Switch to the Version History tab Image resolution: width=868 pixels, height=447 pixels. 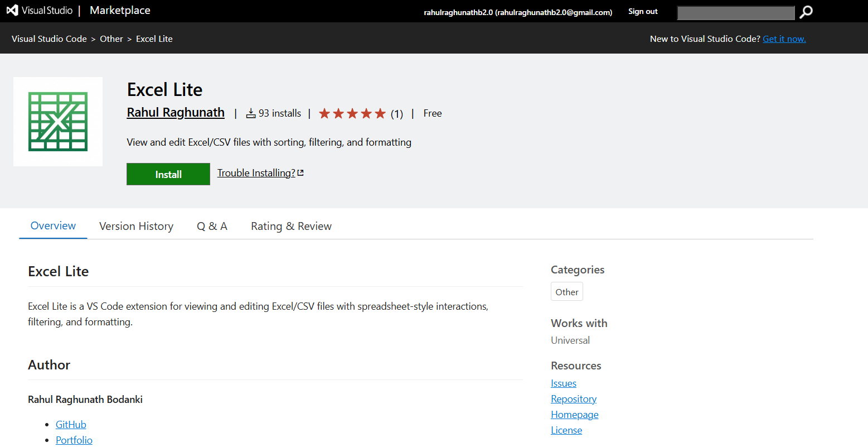click(136, 226)
